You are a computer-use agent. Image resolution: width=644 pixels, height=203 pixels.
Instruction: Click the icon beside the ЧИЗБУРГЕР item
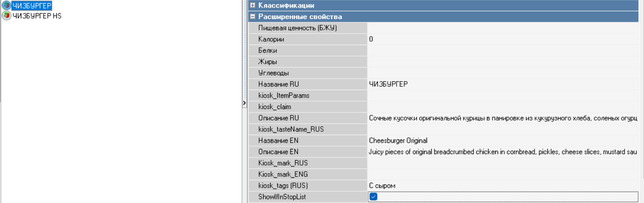coord(6,6)
